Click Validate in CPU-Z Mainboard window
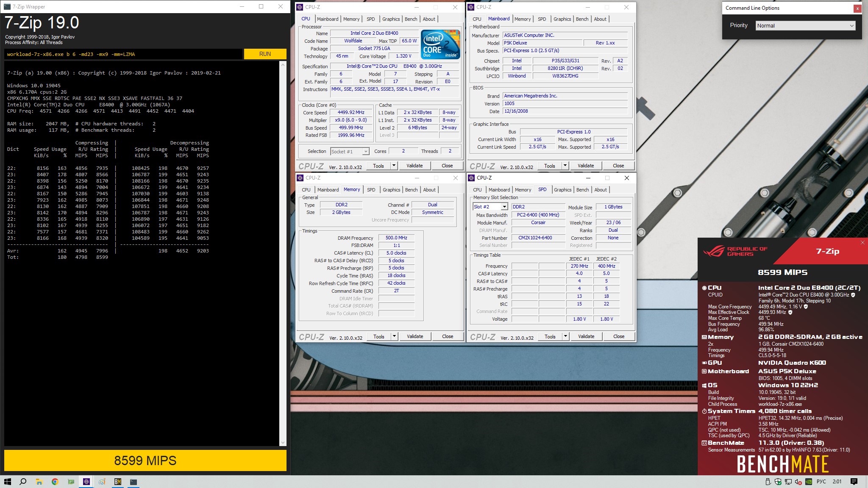Screen dimensions: 868x488 [x=586, y=166]
